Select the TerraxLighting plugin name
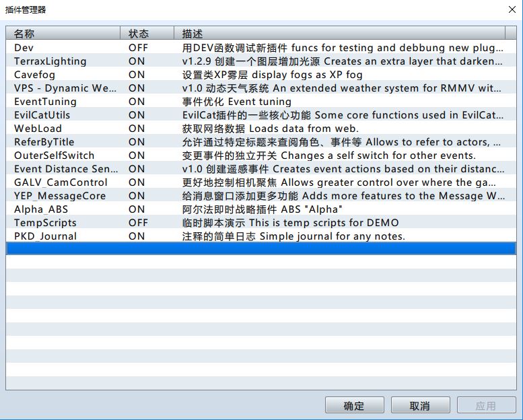Screen dimensions: 523x420 pos(50,61)
